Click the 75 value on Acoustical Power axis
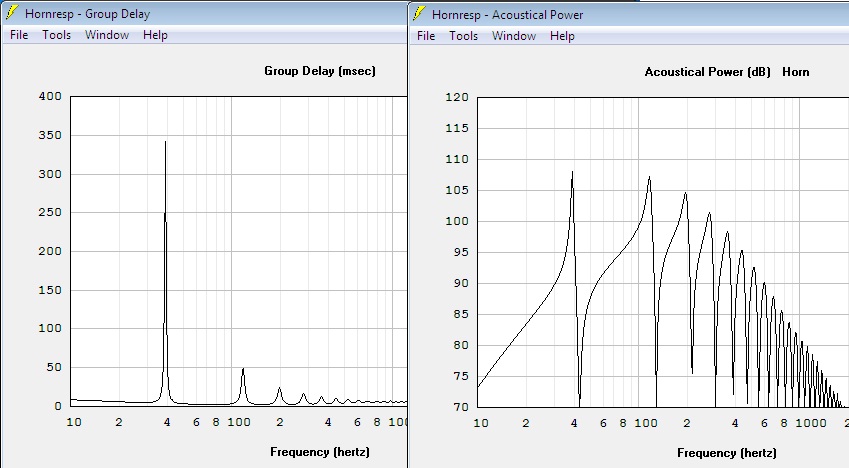849x468 pixels. 461,376
